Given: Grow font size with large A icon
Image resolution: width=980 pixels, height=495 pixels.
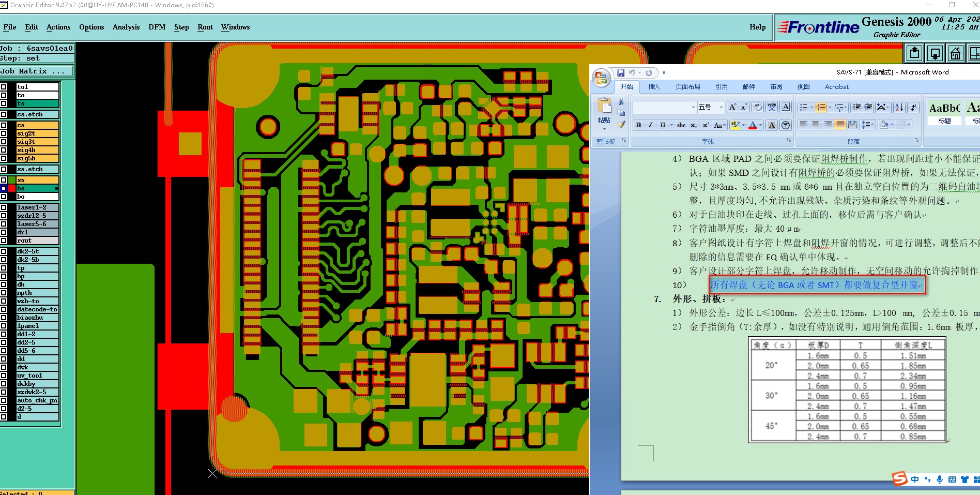Looking at the screenshot, I should (732, 107).
